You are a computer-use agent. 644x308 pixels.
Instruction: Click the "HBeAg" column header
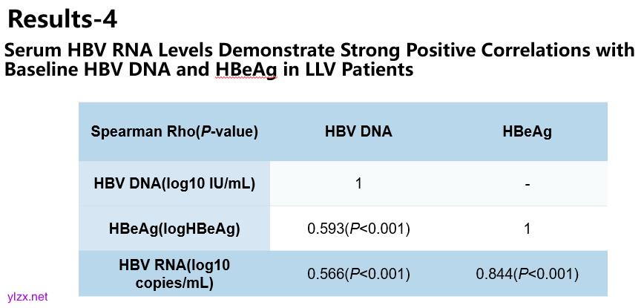click(x=527, y=132)
